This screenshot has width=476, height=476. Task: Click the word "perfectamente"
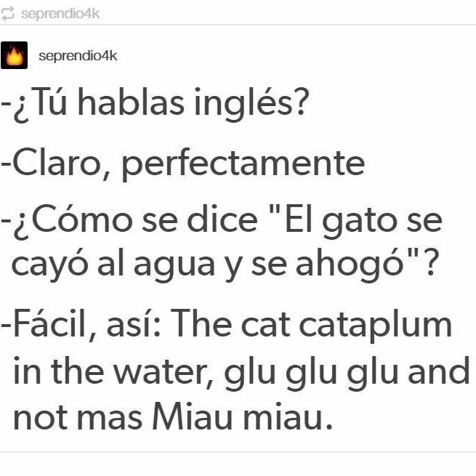click(x=243, y=165)
